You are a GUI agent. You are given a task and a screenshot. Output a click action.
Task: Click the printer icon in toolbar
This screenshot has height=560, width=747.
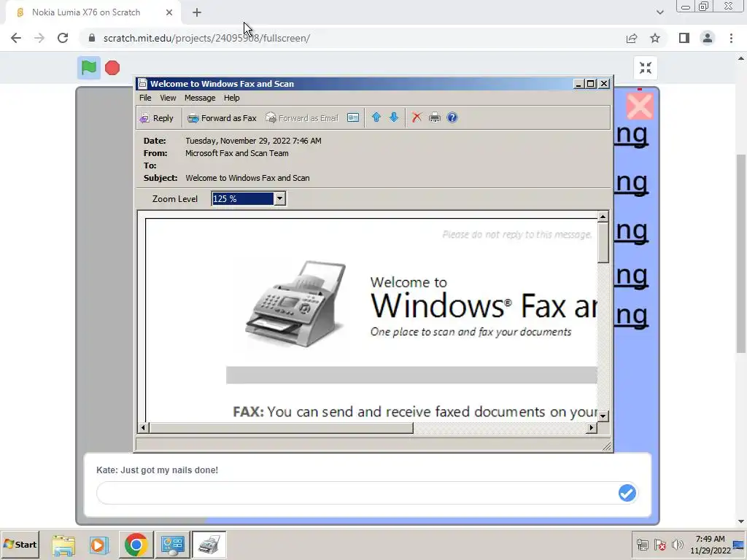pos(435,117)
